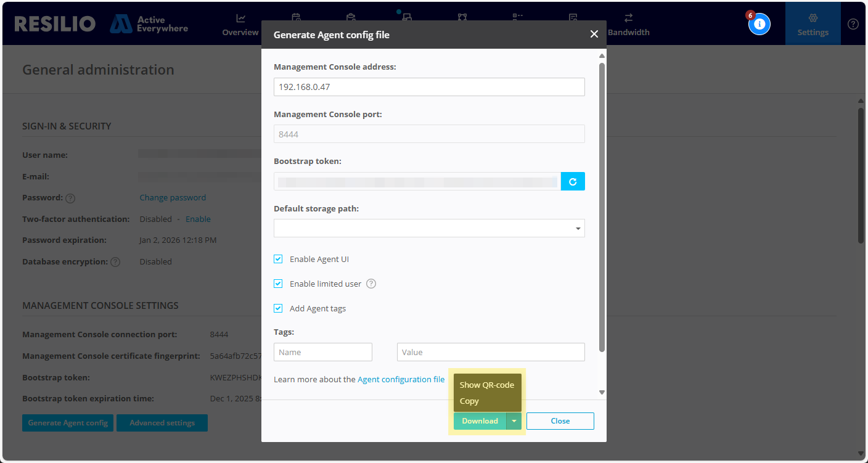Download the Agent config file
The height and width of the screenshot is (463, 868).
pos(480,420)
